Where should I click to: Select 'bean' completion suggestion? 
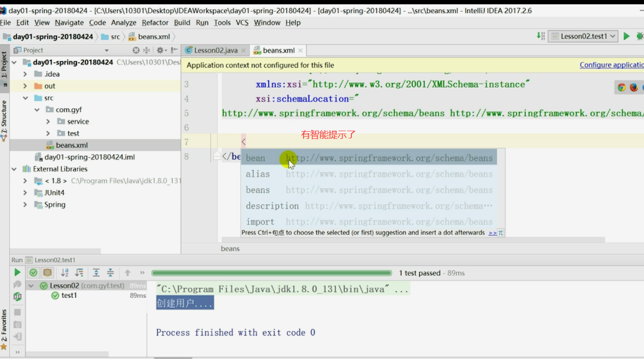pos(369,157)
